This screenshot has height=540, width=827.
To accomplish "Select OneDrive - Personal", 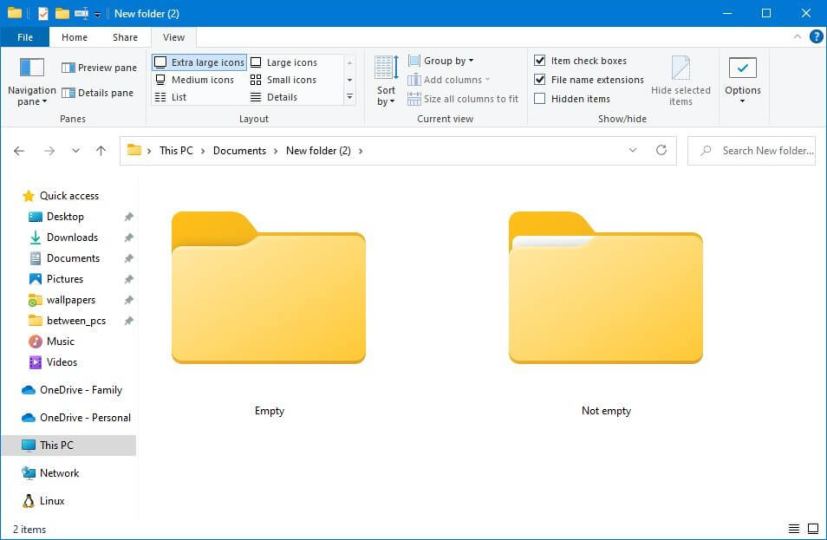I will [85, 418].
